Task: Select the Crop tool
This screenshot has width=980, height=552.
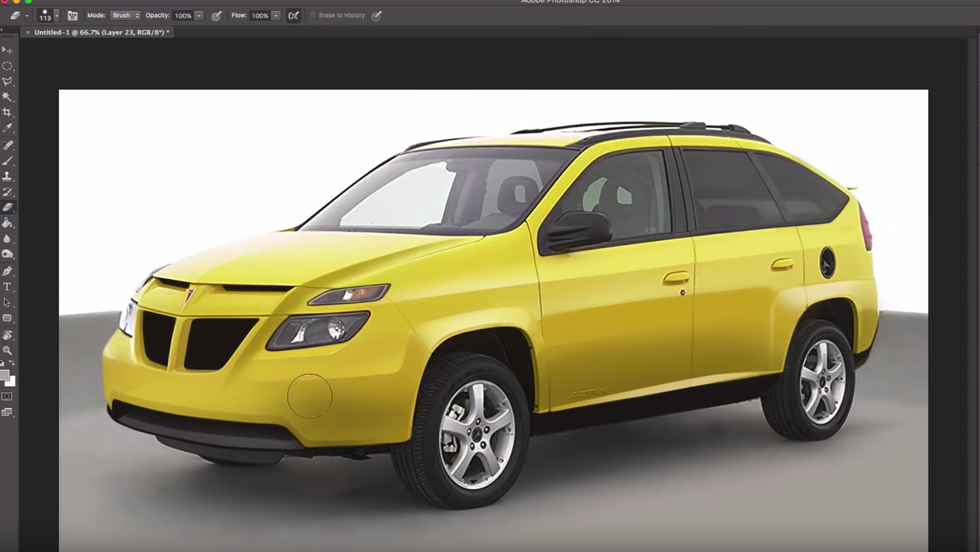Action: tap(7, 112)
